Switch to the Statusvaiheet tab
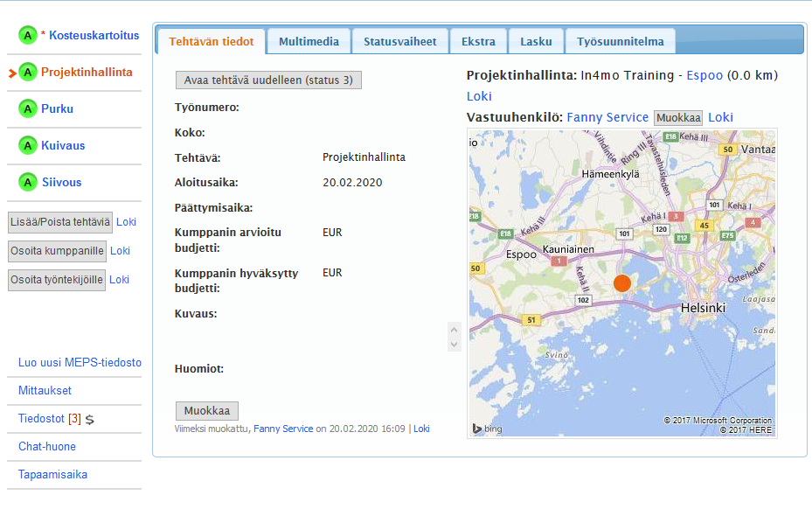Screen dimensions: 812x516 click(399, 41)
